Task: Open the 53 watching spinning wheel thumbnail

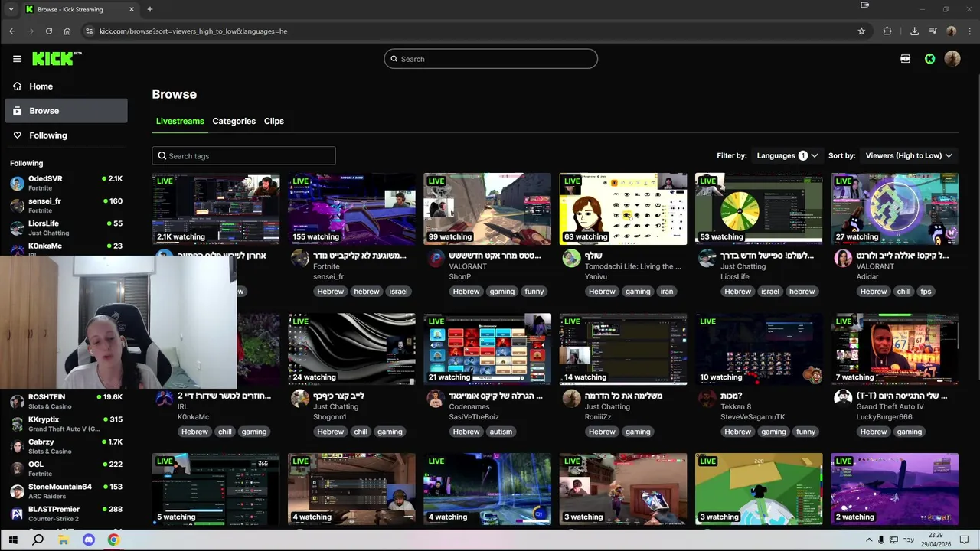Action: pos(759,209)
